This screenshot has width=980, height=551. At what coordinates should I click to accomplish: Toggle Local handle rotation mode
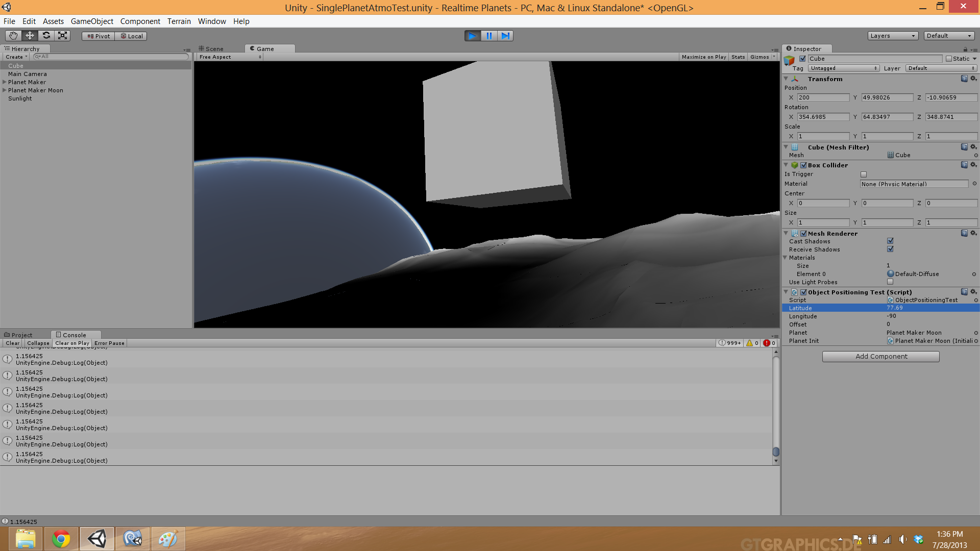click(131, 36)
